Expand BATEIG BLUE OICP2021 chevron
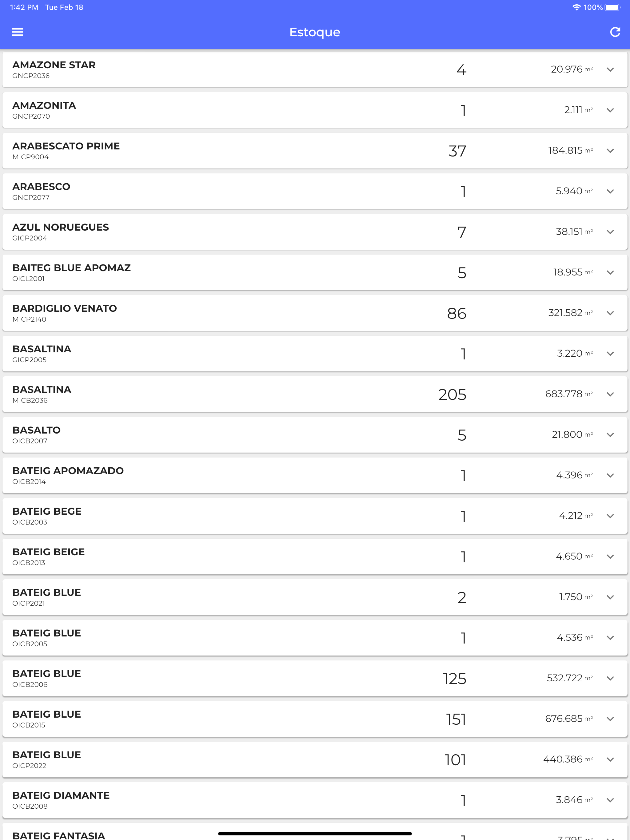The height and width of the screenshot is (840, 630). click(610, 598)
